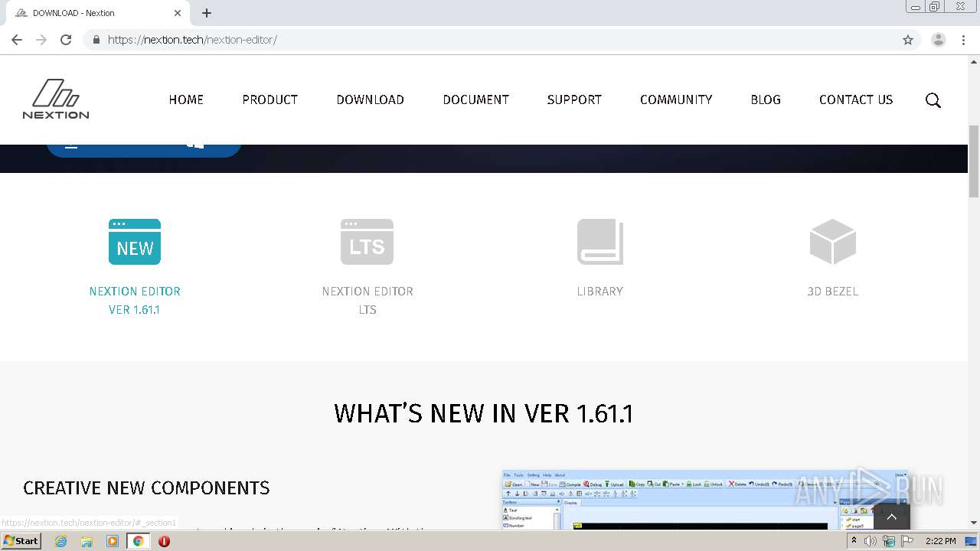Open a new browser tab
The height and width of the screenshot is (551, 980).
pos(207,13)
